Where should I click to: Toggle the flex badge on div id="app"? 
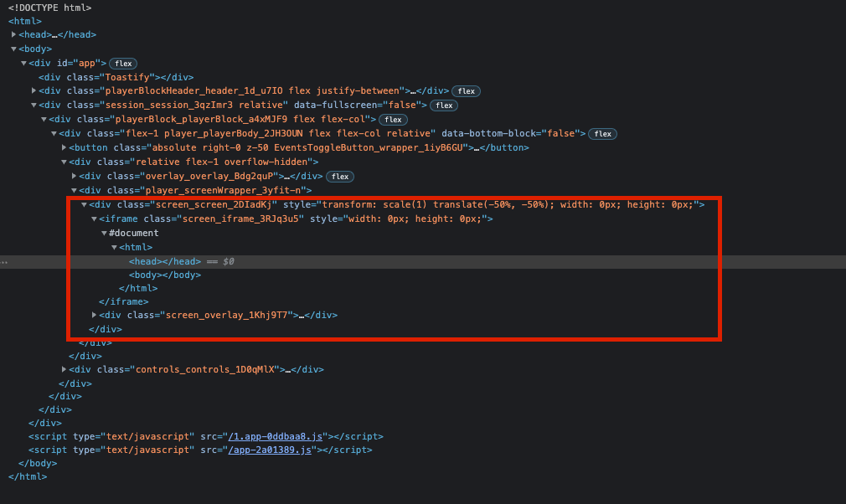point(122,63)
